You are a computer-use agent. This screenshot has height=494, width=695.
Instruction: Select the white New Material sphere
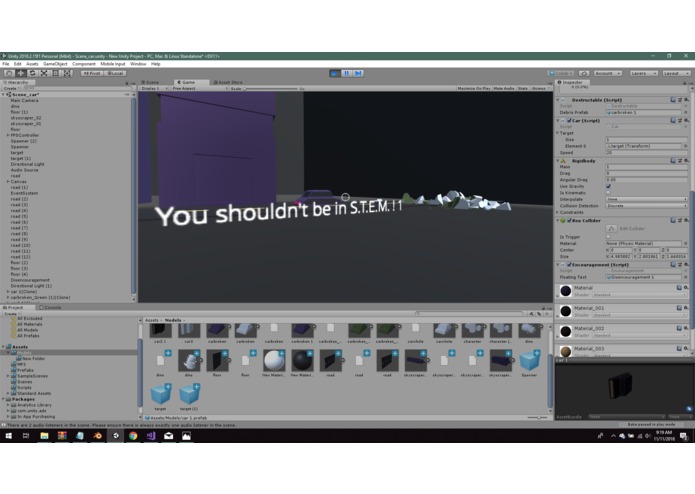pyautogui.click(x=274, y=361)
